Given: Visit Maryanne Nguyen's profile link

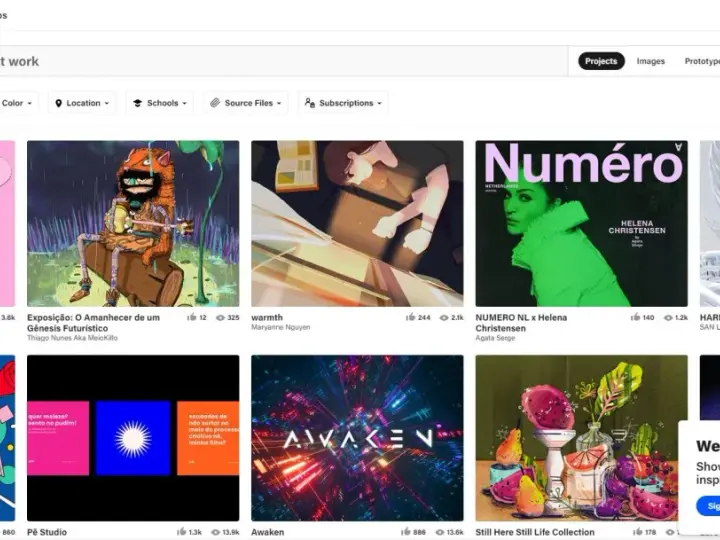Looking at the screenshot, I should tap(281, 327).
